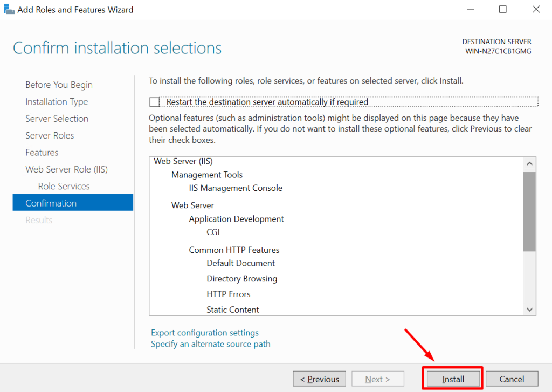Image resolution: width=552 pixels, height=392 pixels.
Task: Open the Features step
Action: click(x=42, y=153)
